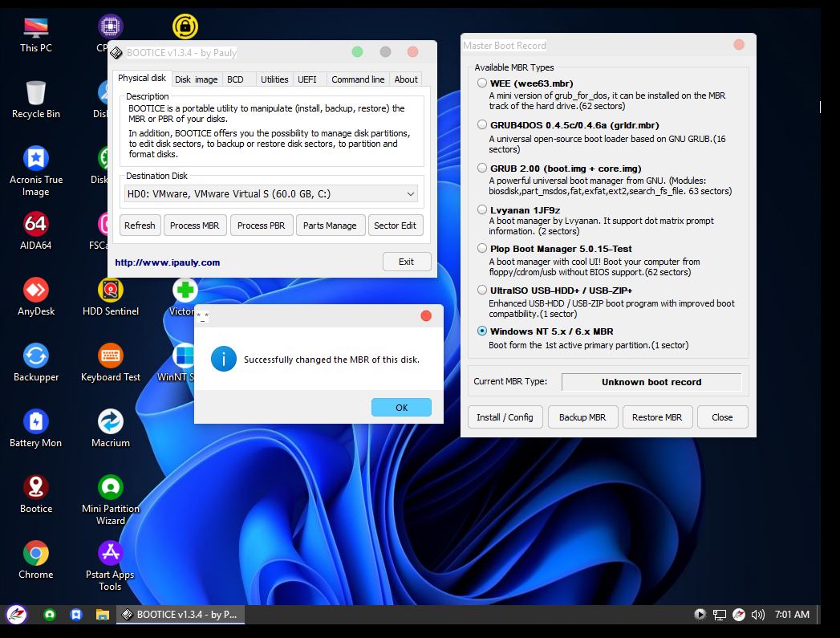Launch Bootice desktop shortcut
This screenshot has height=638, width=840.
[x=36, y=495]
